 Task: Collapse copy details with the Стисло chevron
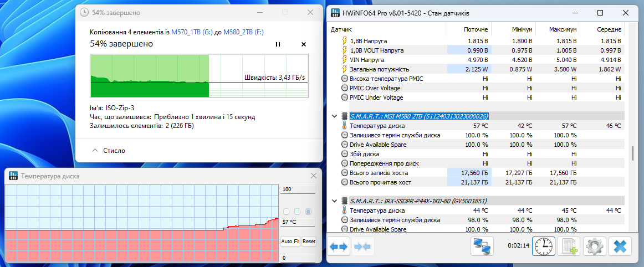click(95, 151)
